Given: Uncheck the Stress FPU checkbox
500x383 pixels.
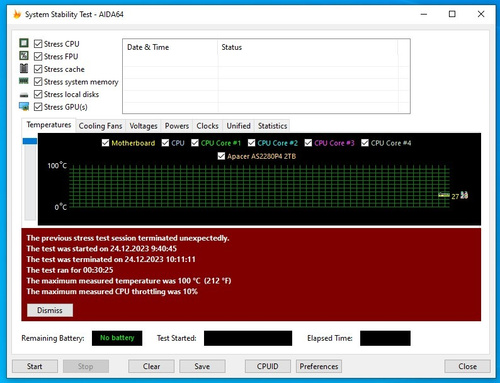Looking at the screenshot, I should coord(38,56).
